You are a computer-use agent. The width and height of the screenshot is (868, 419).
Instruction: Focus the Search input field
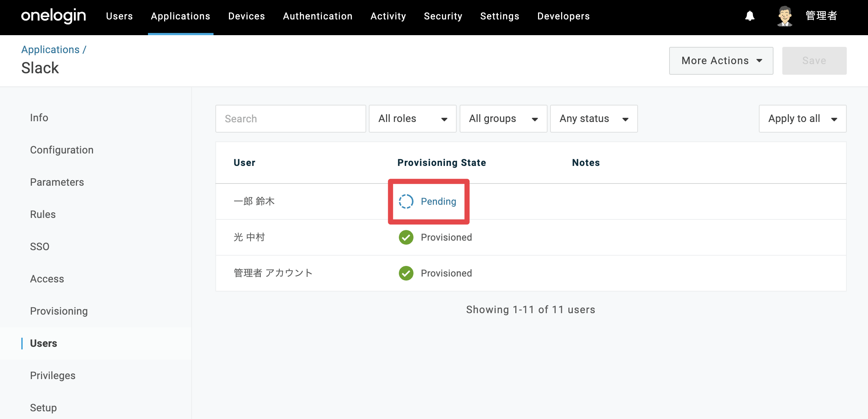pyautogui.click(x=291, y=119)
